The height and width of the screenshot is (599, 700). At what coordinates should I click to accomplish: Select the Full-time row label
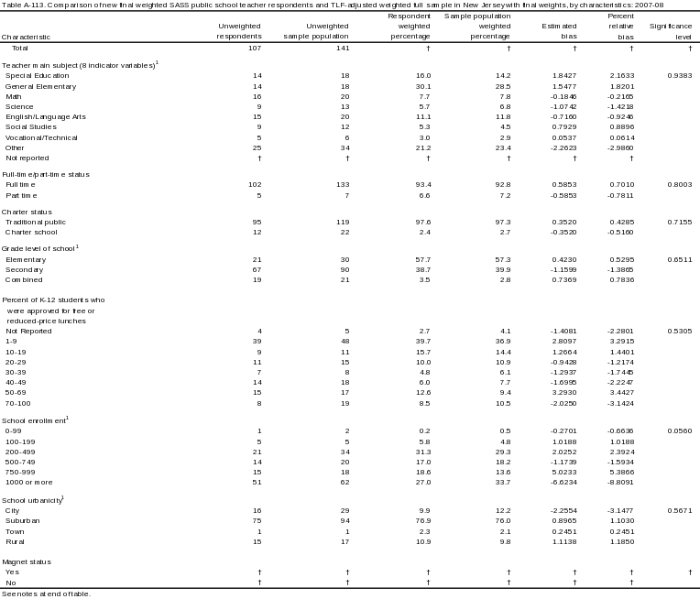click(x=23, y=184)
